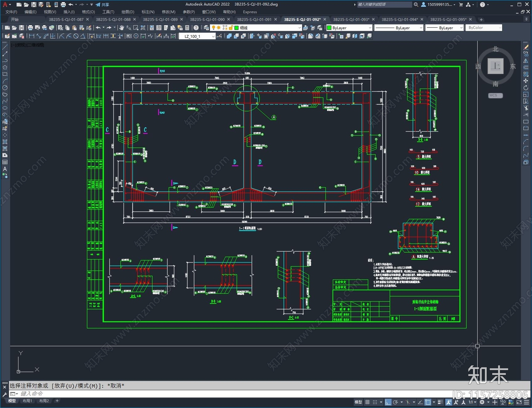Screen dimensions: 532x408
Task: Switch to the 3B235-S-QJ-01-088 drawing tab
Action: click(113, 20)
